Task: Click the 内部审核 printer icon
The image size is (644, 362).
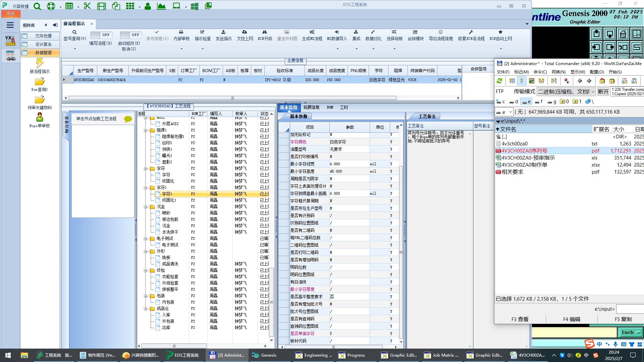Action: [181, 32]
